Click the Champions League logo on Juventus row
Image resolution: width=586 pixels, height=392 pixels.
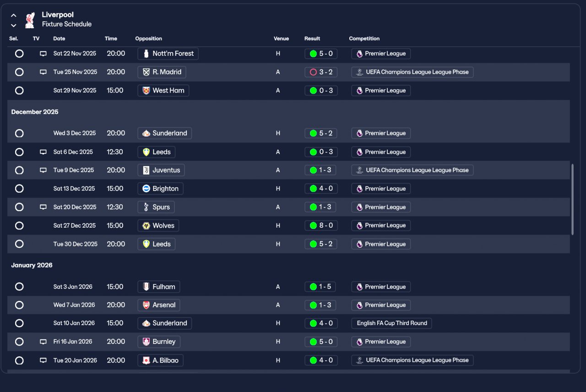[359, 170]
